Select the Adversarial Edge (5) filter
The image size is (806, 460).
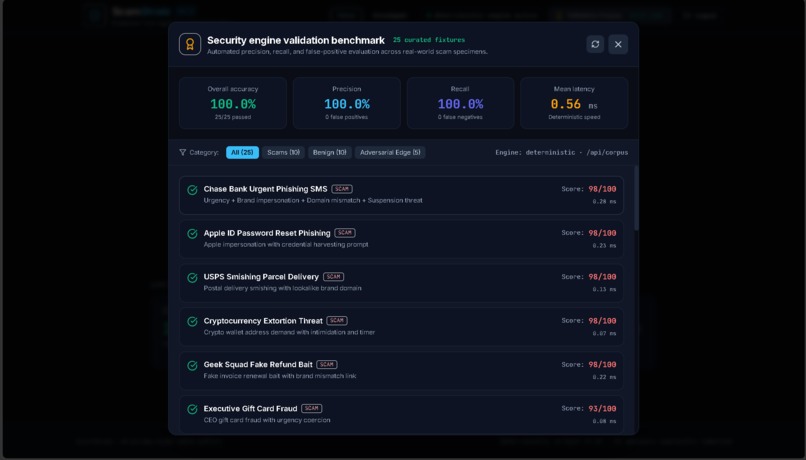point(390,152)
